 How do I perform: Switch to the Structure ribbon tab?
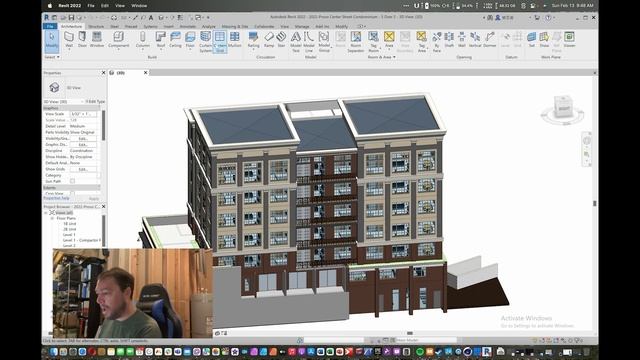[x=96, y=27]
